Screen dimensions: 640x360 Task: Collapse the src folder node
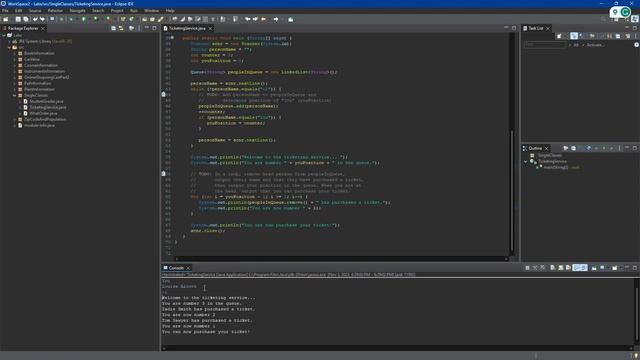[9, 47]
